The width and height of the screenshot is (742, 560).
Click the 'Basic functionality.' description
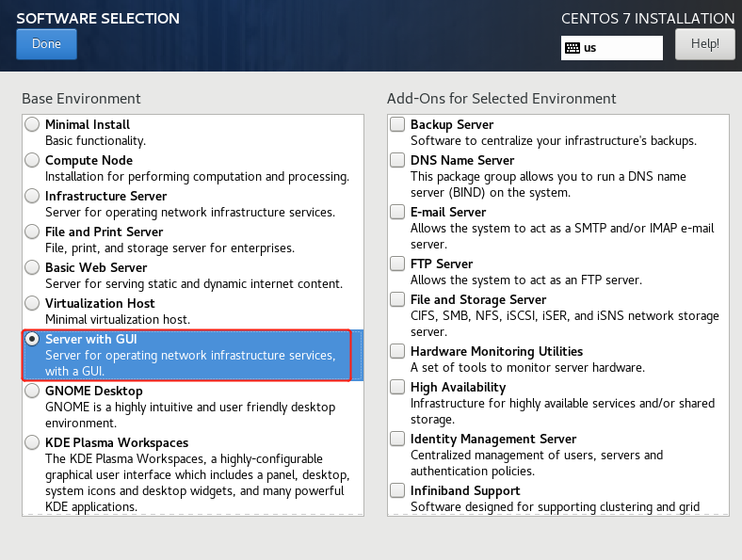click(x=96, y=141)
